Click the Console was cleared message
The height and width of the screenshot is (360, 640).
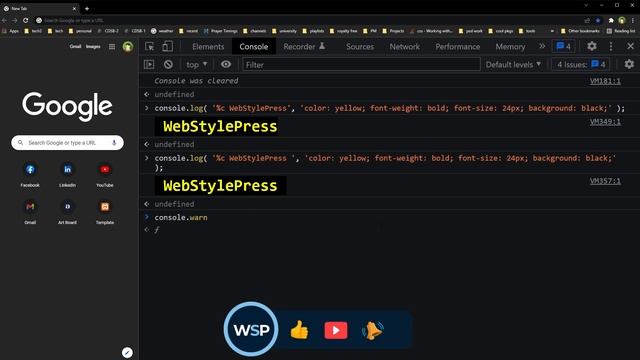pos(196,81)
